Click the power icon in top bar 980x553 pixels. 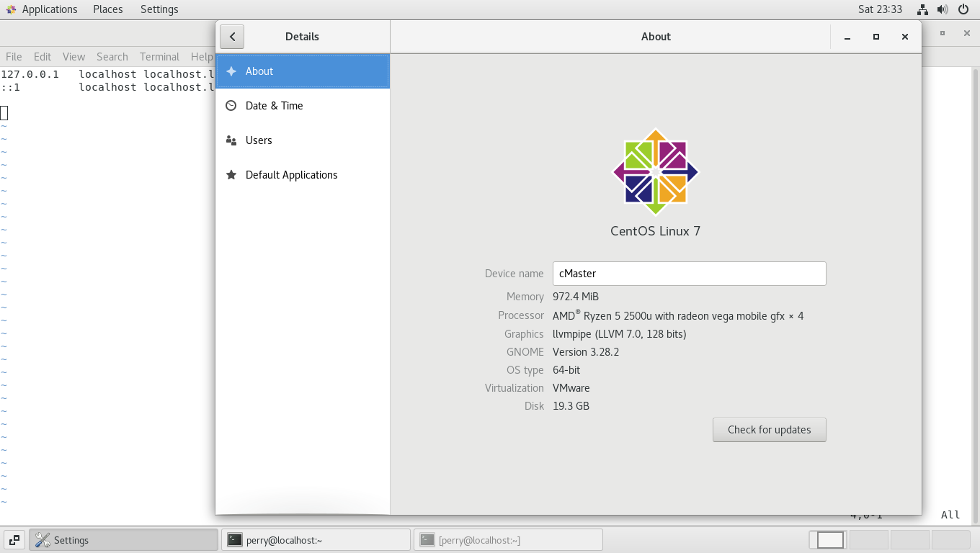(963, 9)
